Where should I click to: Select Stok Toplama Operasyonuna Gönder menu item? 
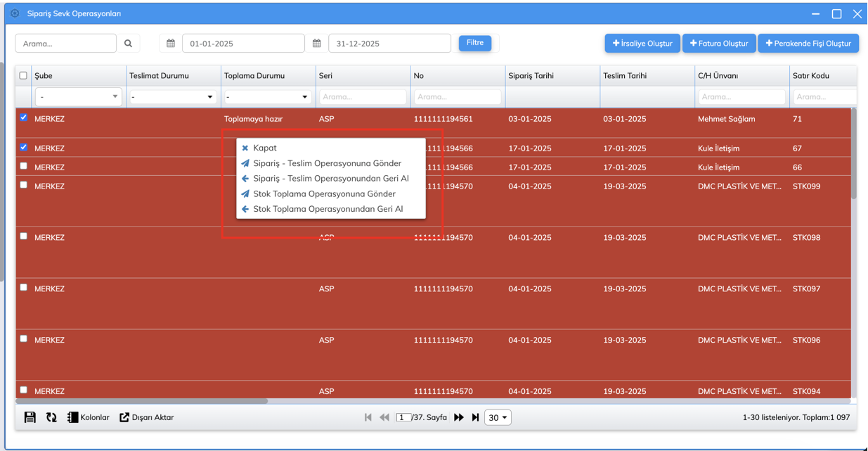324,193
